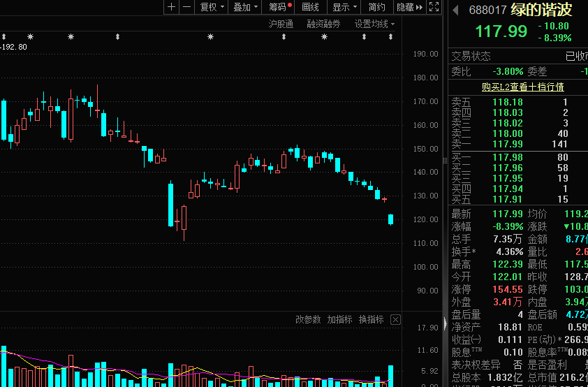The image size is (588, 387).
Task: Click 涨幅 value -8.39% in details
Action: [x=508, y=226]
